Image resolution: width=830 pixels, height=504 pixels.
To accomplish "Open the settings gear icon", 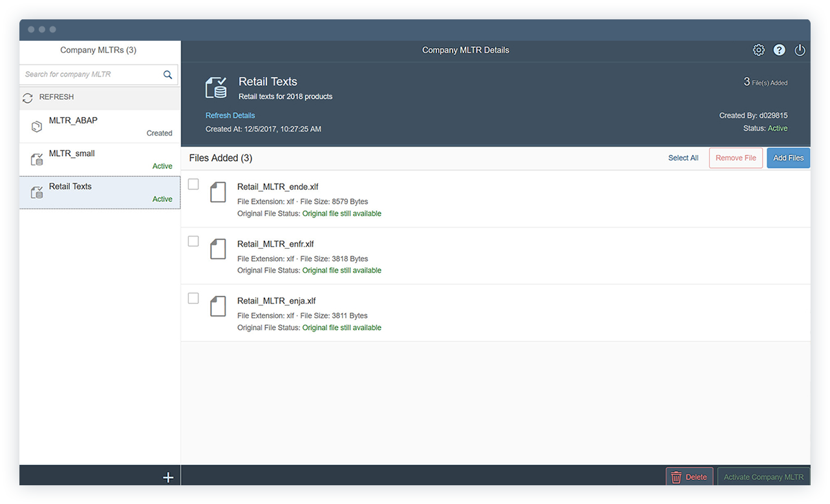I will pyautogui.click(x=759, y=50).
